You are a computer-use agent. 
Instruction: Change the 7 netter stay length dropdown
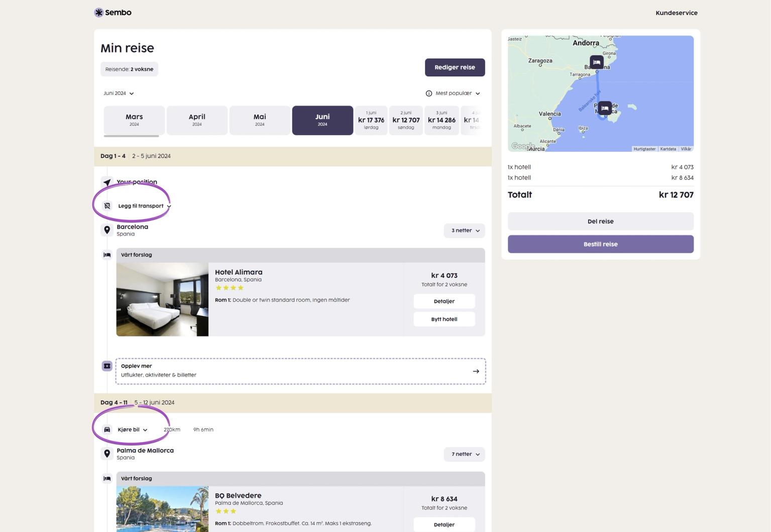[x=464, y=454]
